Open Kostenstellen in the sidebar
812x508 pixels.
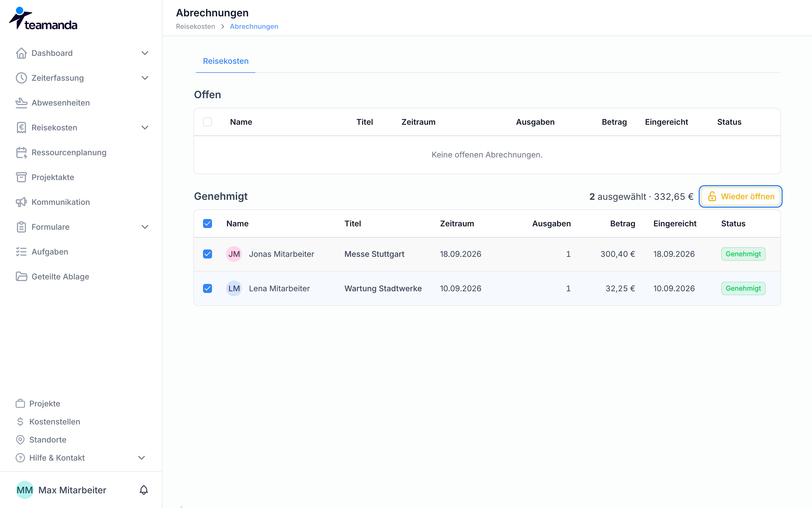tap(55, 422)
